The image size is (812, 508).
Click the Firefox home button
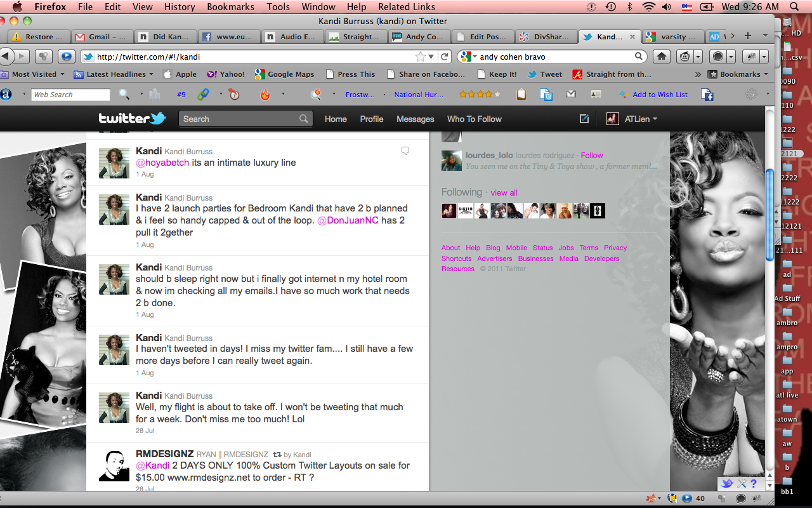click(x=662, y=57)
